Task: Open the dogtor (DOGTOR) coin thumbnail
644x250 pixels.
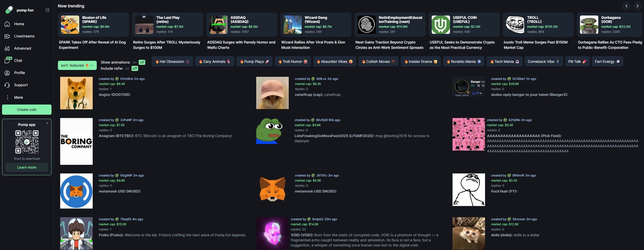Action: pyautogui.click(x=76, y=93)
